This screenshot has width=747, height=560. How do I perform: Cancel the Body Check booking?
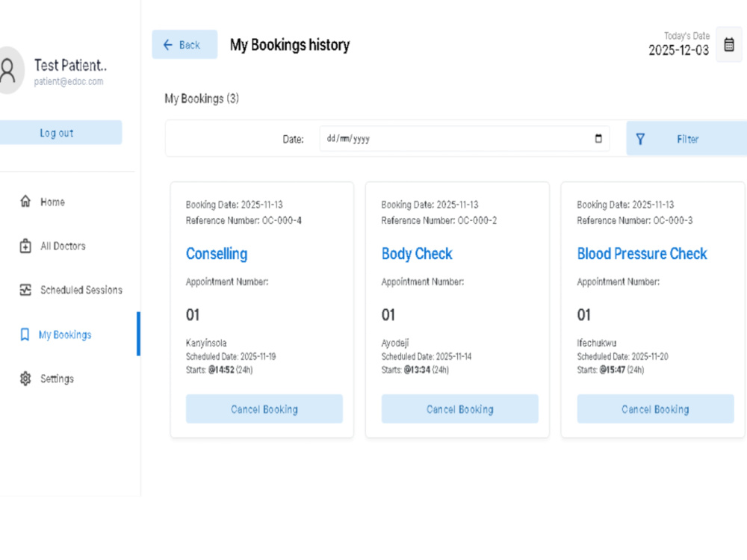[459, 409]
